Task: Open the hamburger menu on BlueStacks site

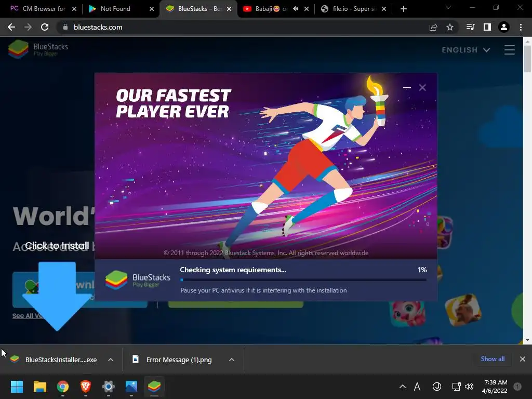Action: click(509, 50)
